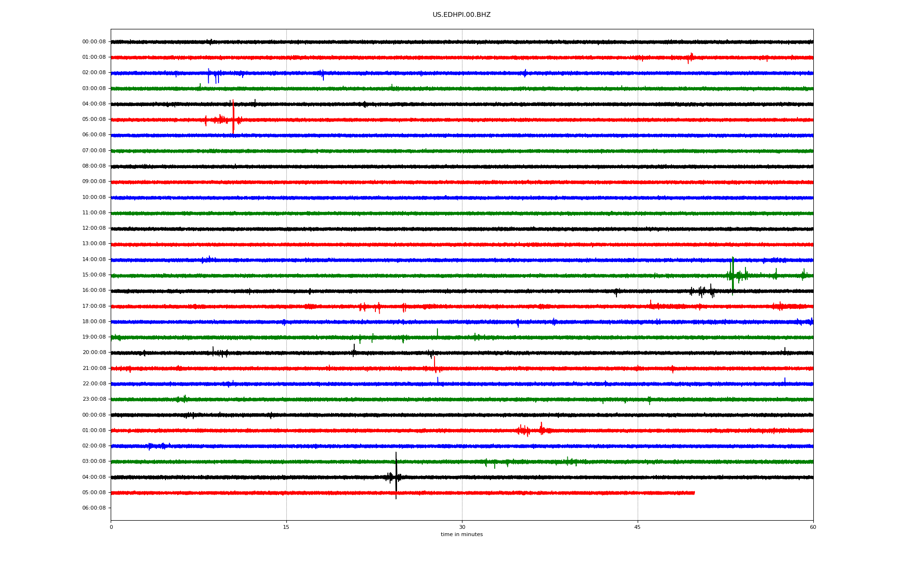Image resolution: width=924 pixels, height=578 pixels.
Task: Click the x-axis tick label 30
Action: pyautogui.click(x=462, y=527)
